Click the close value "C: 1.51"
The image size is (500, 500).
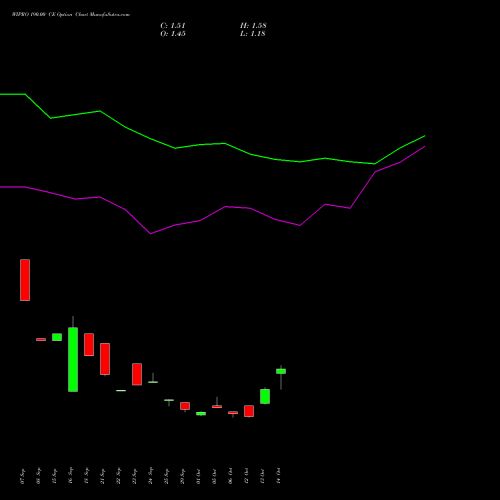coord(173,26)
